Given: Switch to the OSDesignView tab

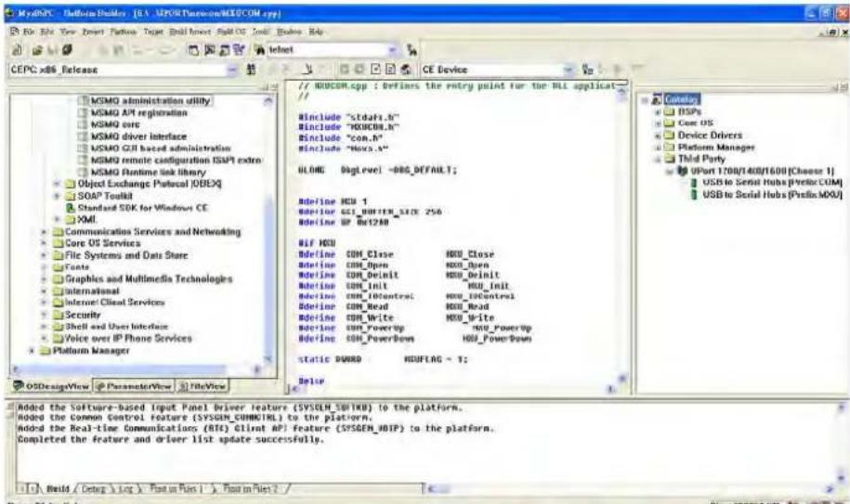Looking at the screenshot, I should click(x=51, y=386).
